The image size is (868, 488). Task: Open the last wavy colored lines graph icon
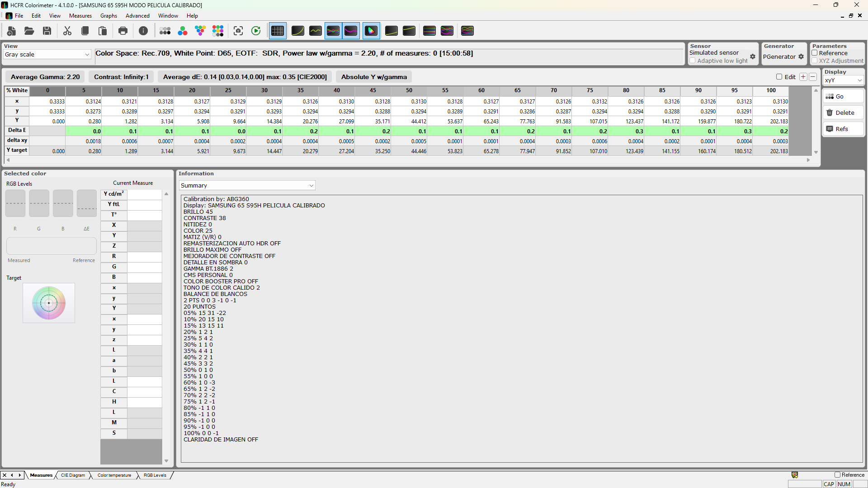click(467, 31)
